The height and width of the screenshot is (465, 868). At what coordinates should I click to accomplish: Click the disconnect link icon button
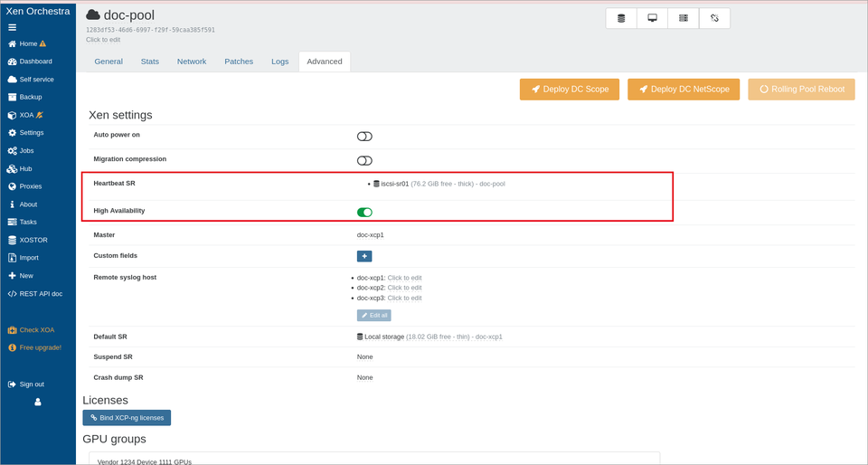click(714, 18)
